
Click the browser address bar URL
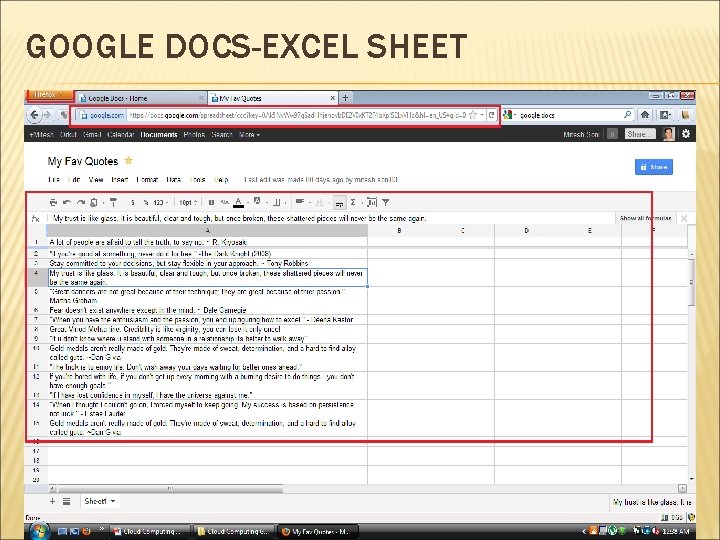[x=297, y=115]
